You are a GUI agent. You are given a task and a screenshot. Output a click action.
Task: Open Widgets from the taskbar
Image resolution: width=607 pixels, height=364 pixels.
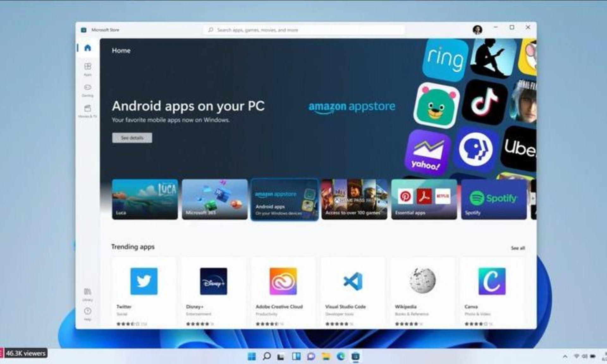pos(296,356)
